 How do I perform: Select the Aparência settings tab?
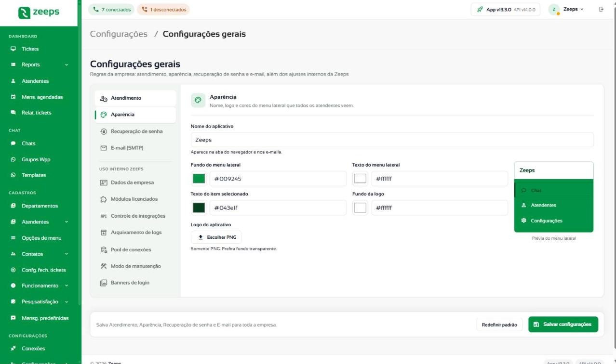coord(135,115)
